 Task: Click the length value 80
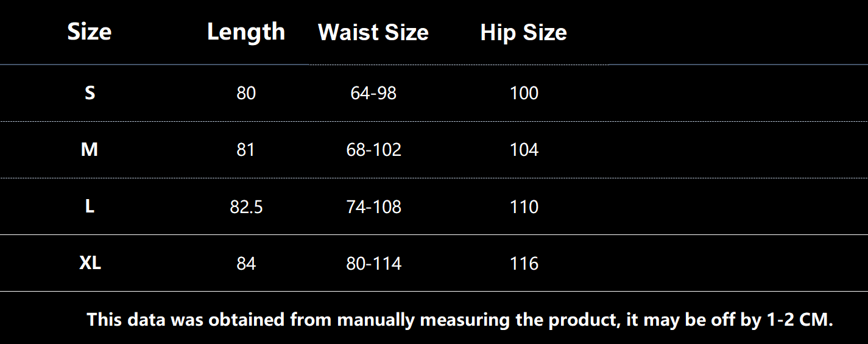coord(246,93)
